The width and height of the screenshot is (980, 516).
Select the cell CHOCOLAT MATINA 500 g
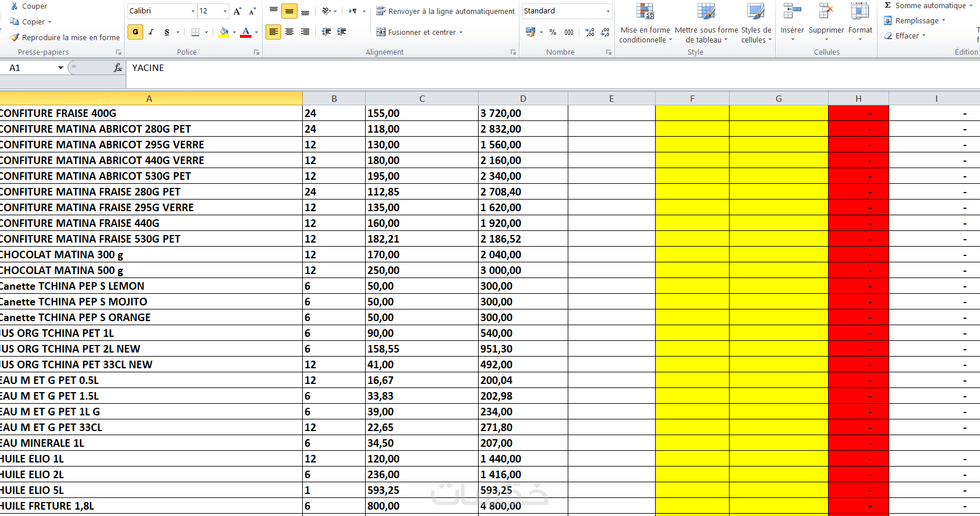(151, 271)
